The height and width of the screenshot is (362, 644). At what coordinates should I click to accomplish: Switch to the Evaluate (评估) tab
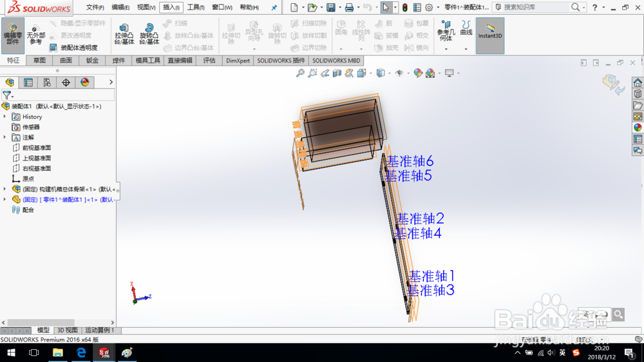[209, 61]
